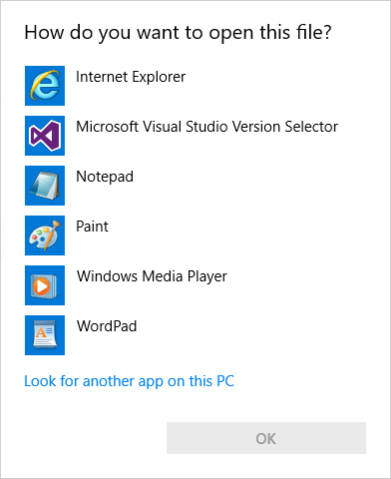The height and width of the screenshot is (479, 391).
Task: Click the WordPad icon
Action: pos(45,335)
